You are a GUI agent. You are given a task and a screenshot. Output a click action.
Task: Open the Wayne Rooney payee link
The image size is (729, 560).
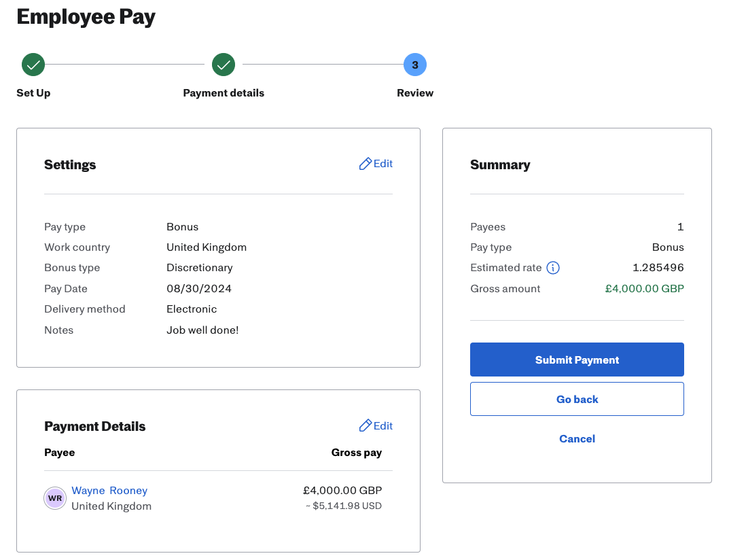[109, 491]
